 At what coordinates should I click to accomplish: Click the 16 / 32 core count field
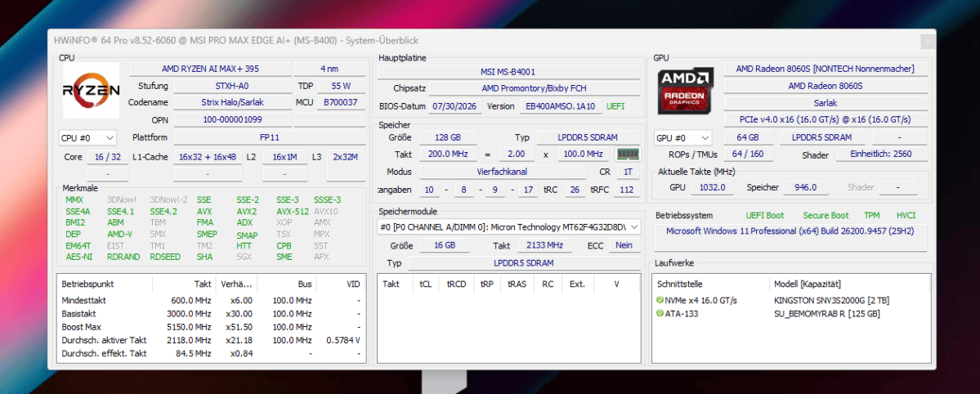pos(108,157)
